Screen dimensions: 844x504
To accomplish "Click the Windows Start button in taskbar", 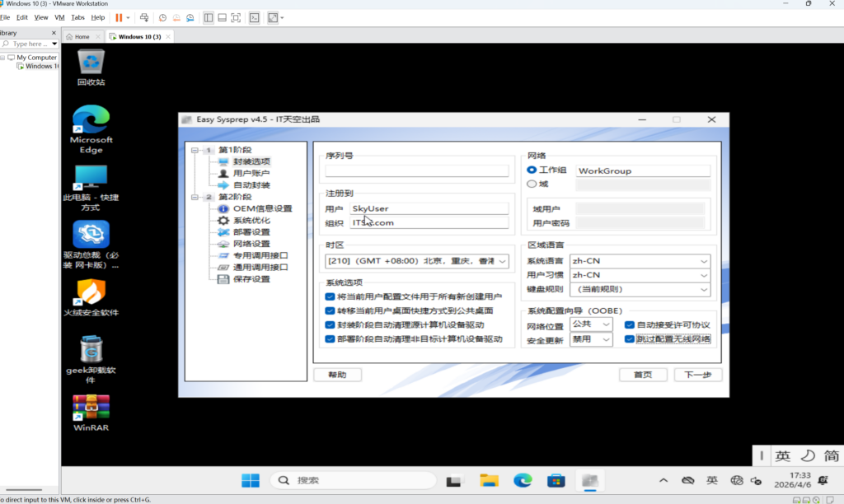I will [x=250, y=480].
